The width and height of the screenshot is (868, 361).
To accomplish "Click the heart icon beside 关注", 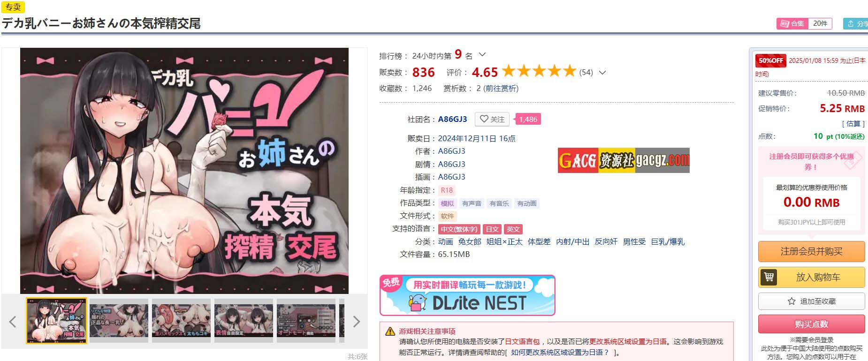I will pos(484,119).
